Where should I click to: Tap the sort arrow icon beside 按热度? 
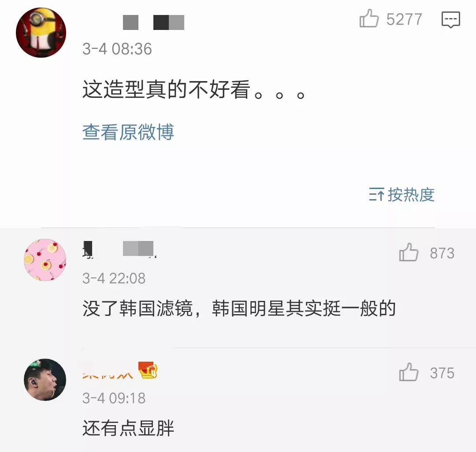[376, 194]
